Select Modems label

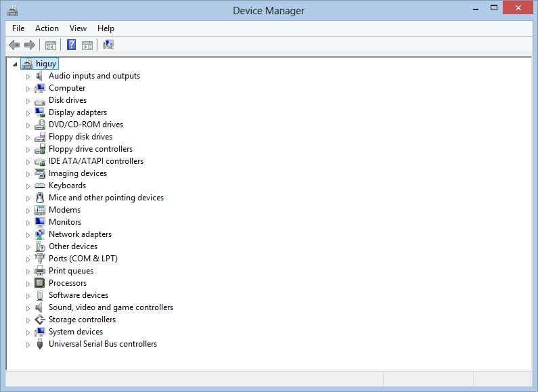pyautogui.click(x=64, y=210)
